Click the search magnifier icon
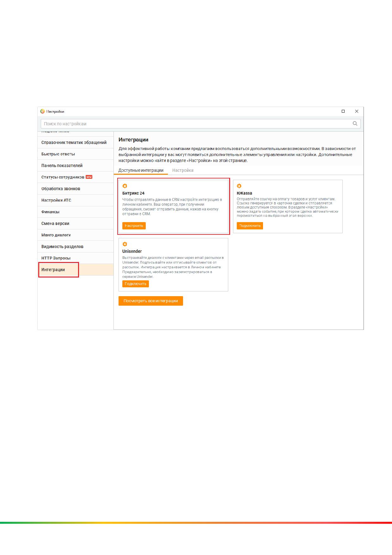The image size is (392, 555). pyautogui.click(x=355, y=124)
